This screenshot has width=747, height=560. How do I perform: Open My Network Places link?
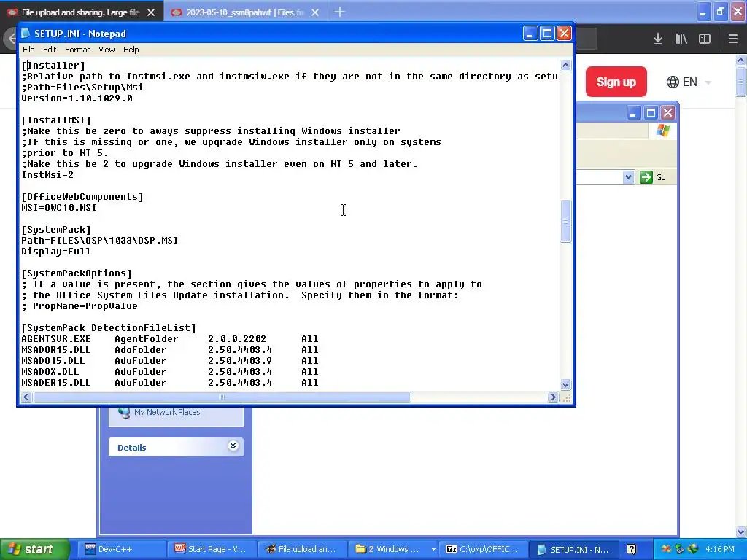point(167,413)
